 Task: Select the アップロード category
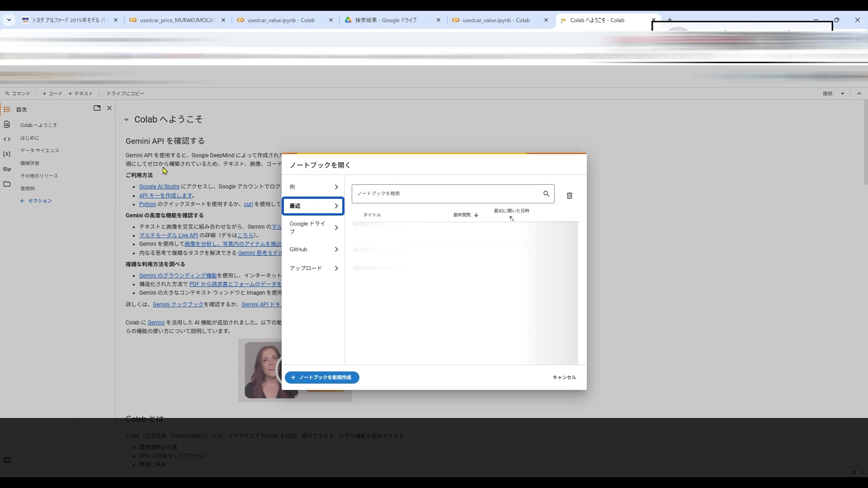pos(313,268)
